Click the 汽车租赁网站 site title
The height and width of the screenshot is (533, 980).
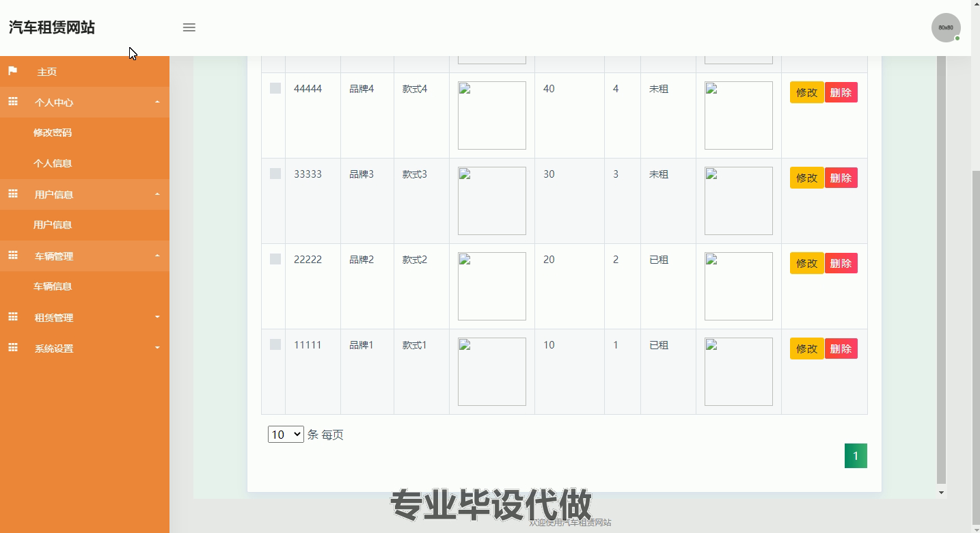point(52,27)
